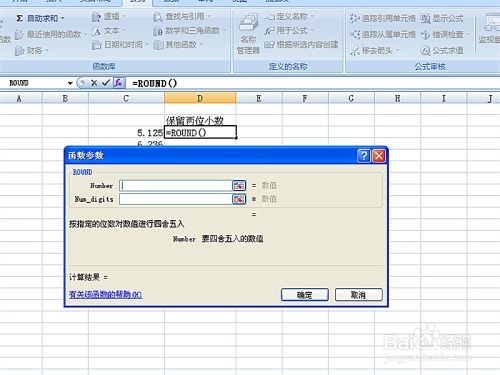Click the formula bar showing =ROUND()
The width and height of the screenshot is (500, 375).
(x=313, y=83)
